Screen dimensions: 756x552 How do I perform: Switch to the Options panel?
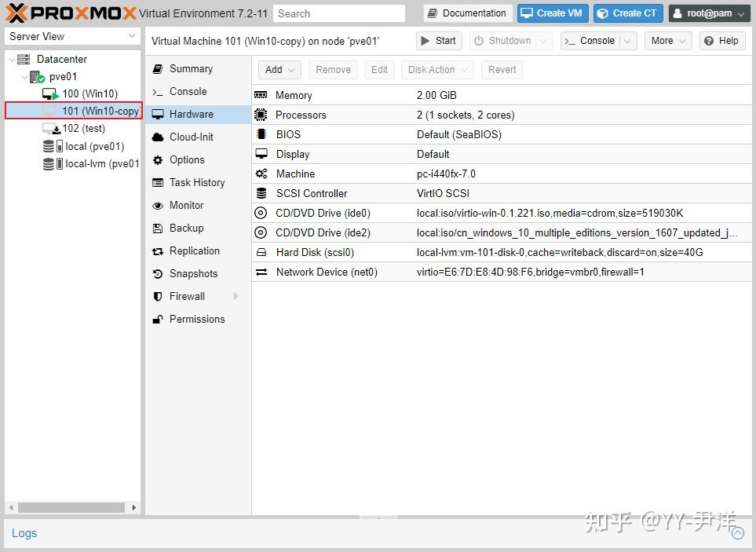pos(188,159)
